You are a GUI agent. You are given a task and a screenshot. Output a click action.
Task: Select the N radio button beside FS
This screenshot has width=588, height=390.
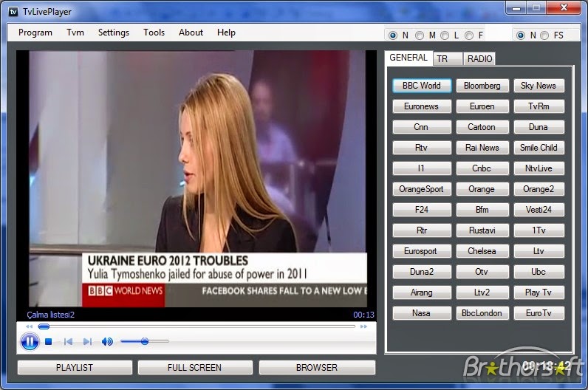coord(521,35)
